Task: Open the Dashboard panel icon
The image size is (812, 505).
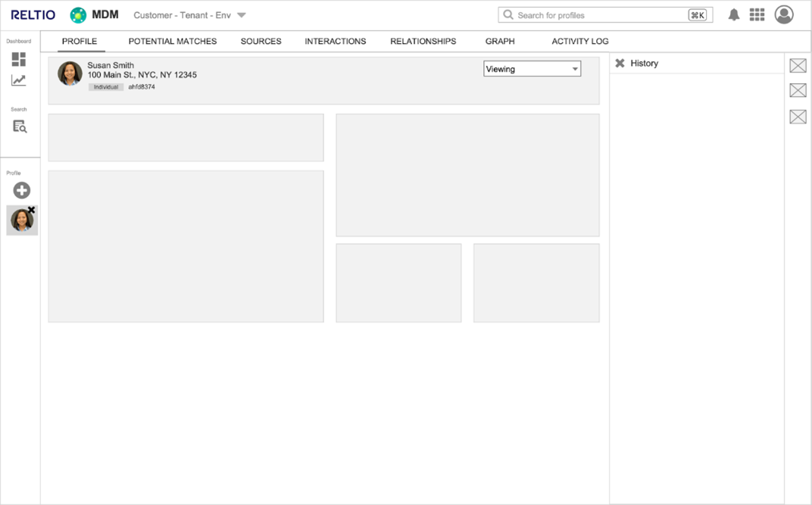Action: coord(20,58)
